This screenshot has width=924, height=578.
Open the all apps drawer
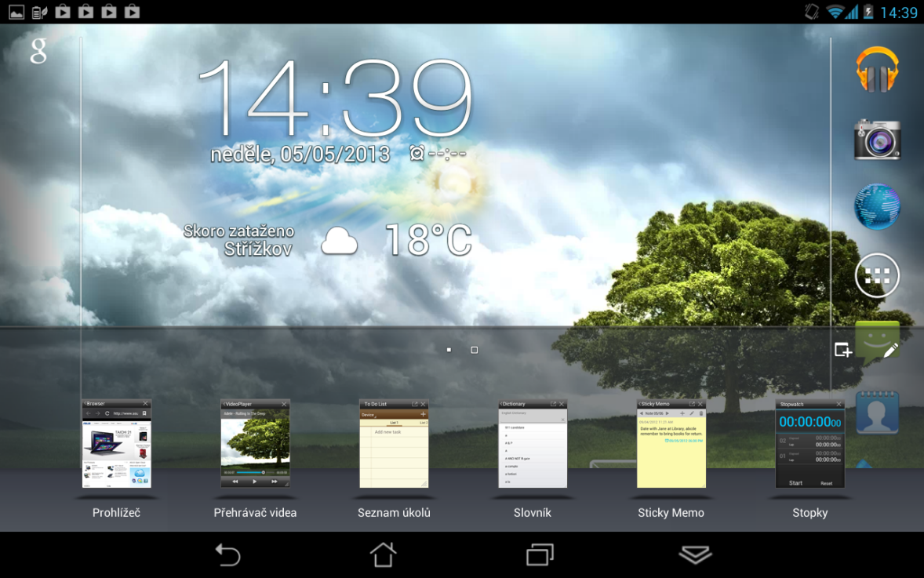tap(877, 275)
